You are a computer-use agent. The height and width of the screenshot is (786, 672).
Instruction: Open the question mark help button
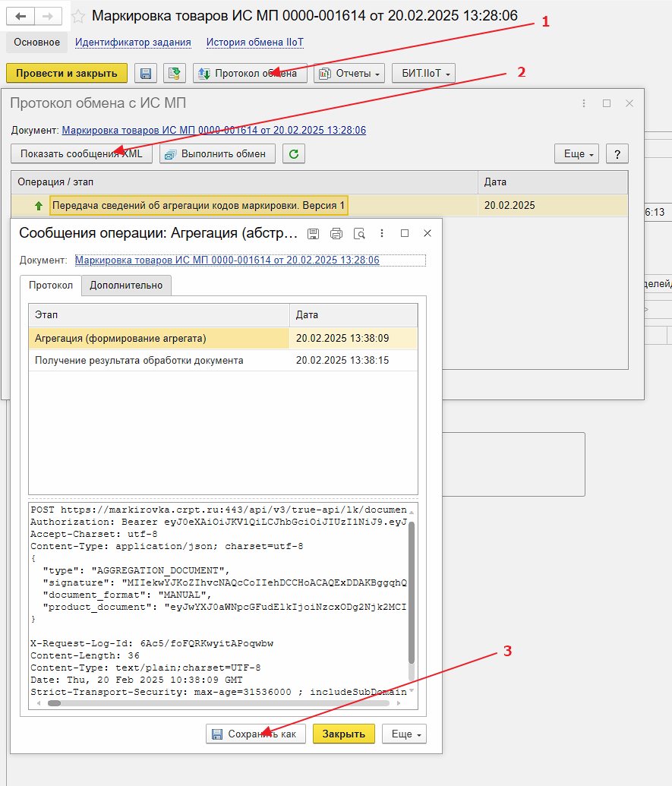(x=617, y=154)
